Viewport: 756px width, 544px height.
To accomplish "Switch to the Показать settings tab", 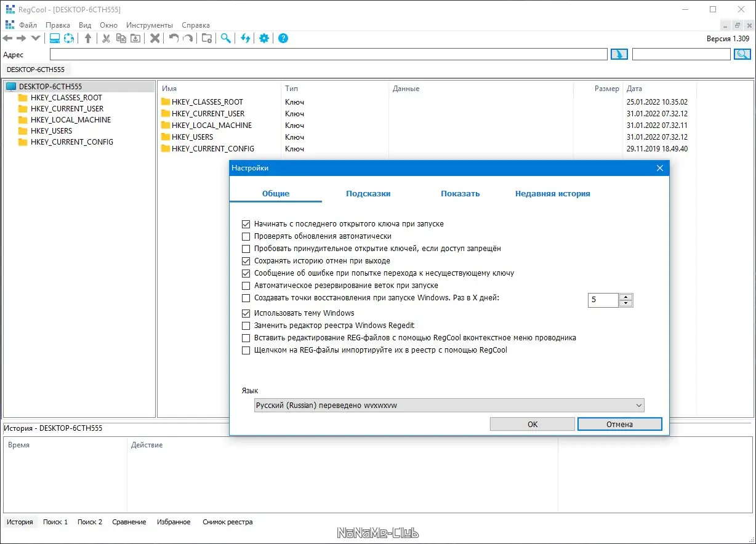I will [460, 193].
